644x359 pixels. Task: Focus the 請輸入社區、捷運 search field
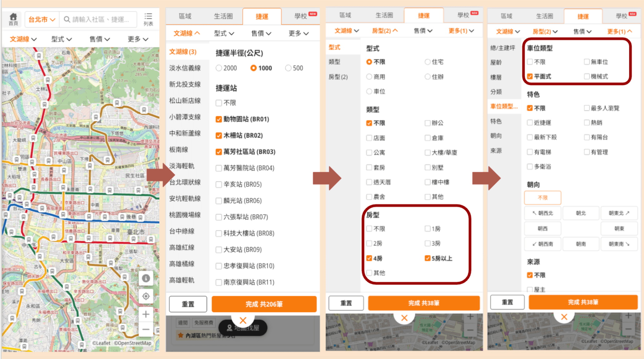pyautogui.click(x=98, y=19)
